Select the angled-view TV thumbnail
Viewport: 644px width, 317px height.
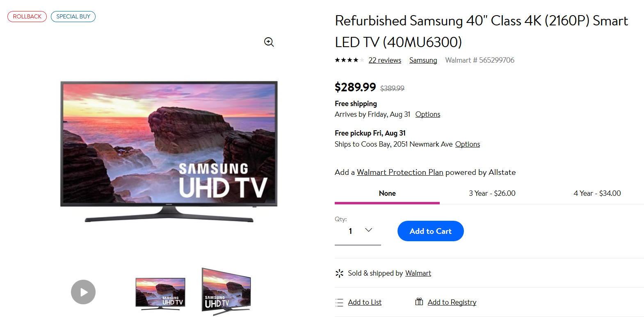pos(226,292)
